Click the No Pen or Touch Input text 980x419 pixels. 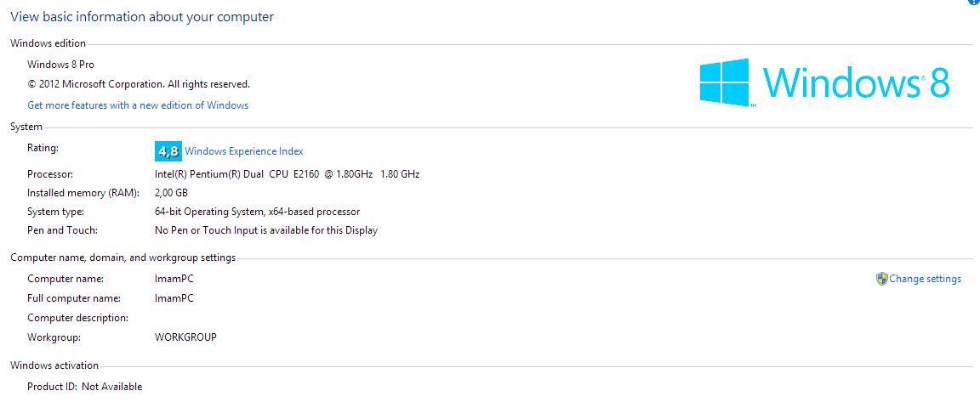click(265, 230)
